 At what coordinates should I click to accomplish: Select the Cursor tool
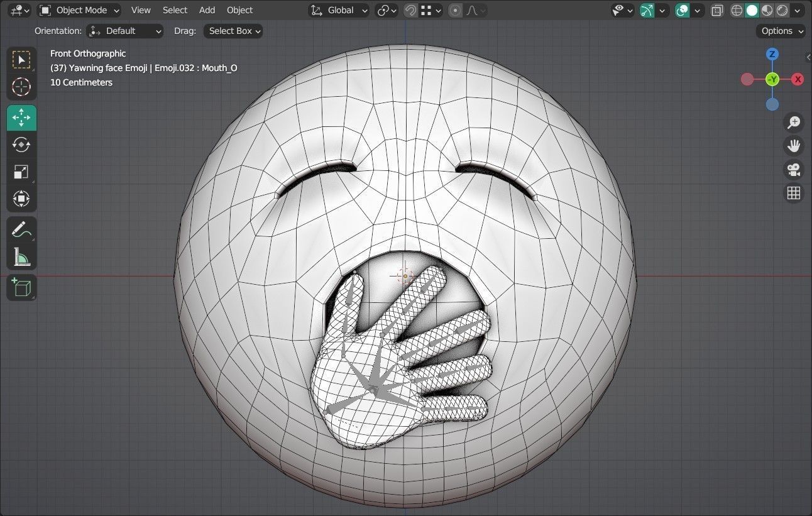coord(21,87)
